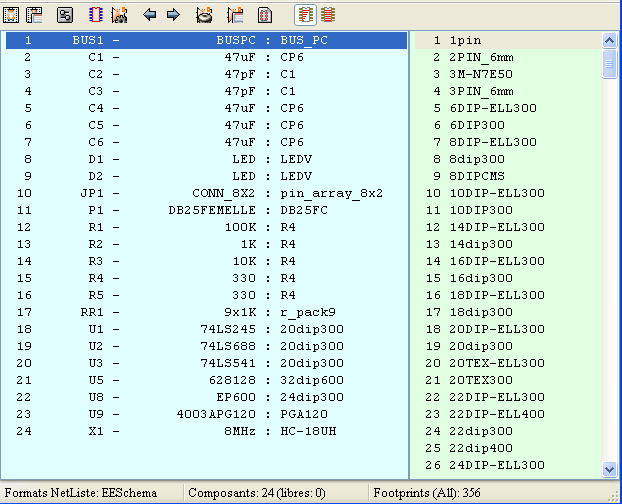Select component P1 DB25FEMELLE row
This screenshot has width=622, height=504.
click(x=206, y=211)
